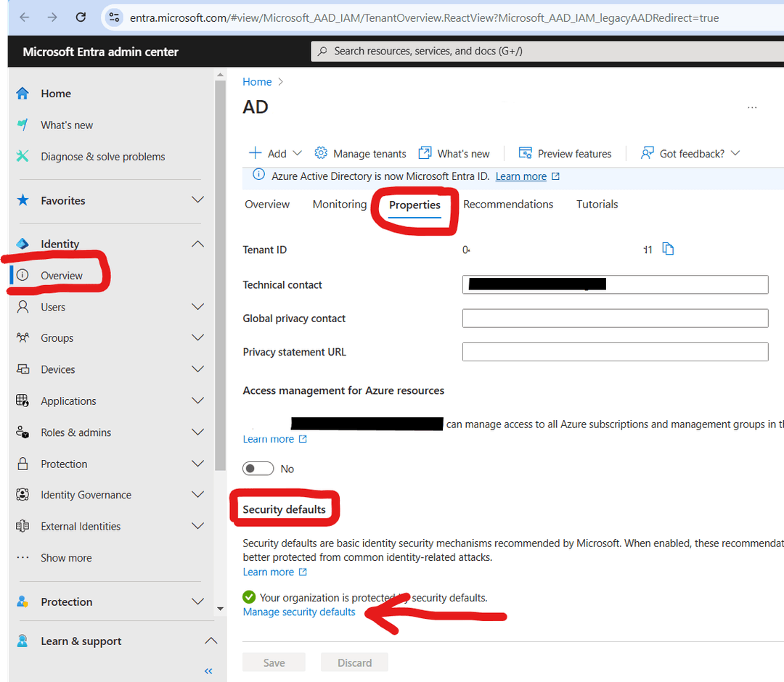Collapse sidebar with double-chevron icon
Screen dimensions: 784x682
tap(208, 671)
